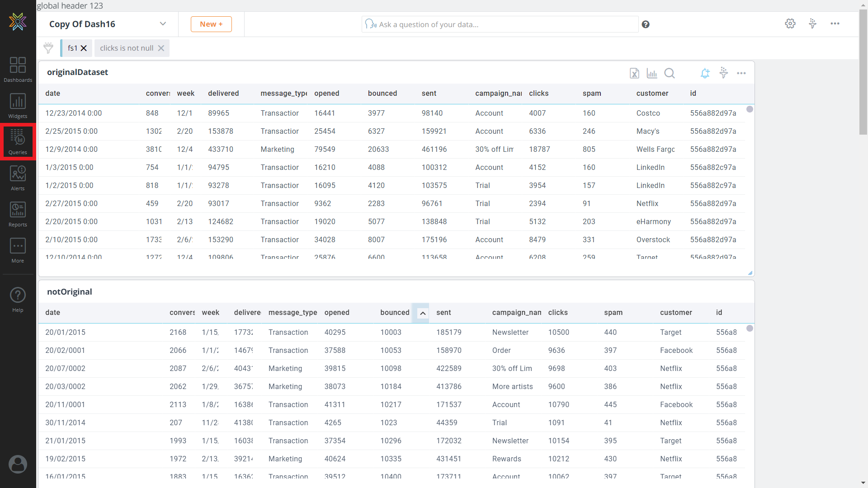Open the Queries sidebar icon
Screen dimensions: 868x488
coord(18,141)
